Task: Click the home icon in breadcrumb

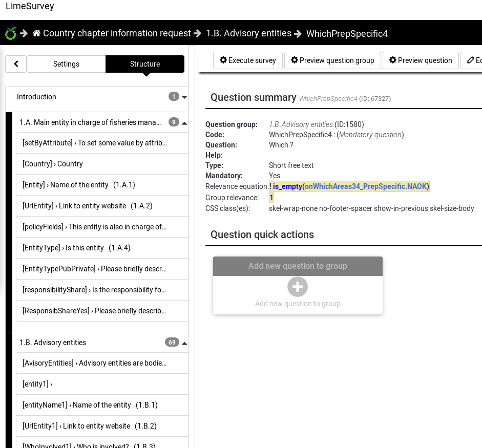Action: tap(36, 33)
